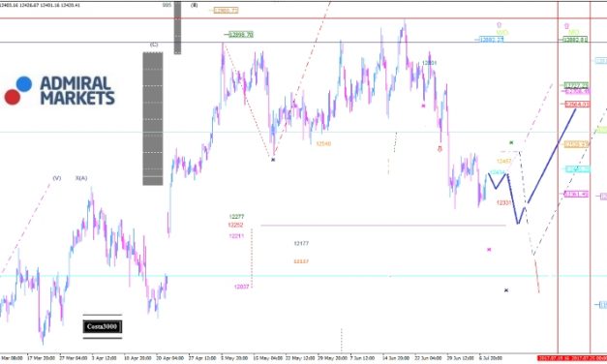Select the red 12252 price label

coord(236,225)
